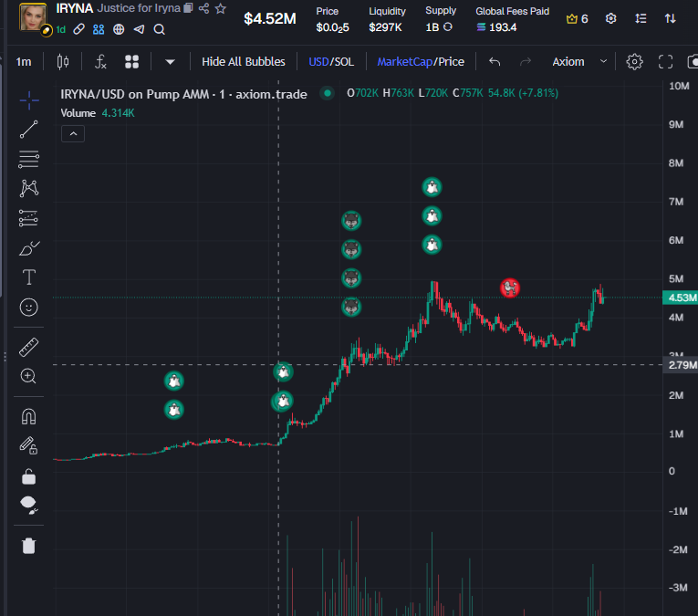Expand the toolbar dropdown arrow
Viewport: 698px width, 616px height.
[170, 62]
